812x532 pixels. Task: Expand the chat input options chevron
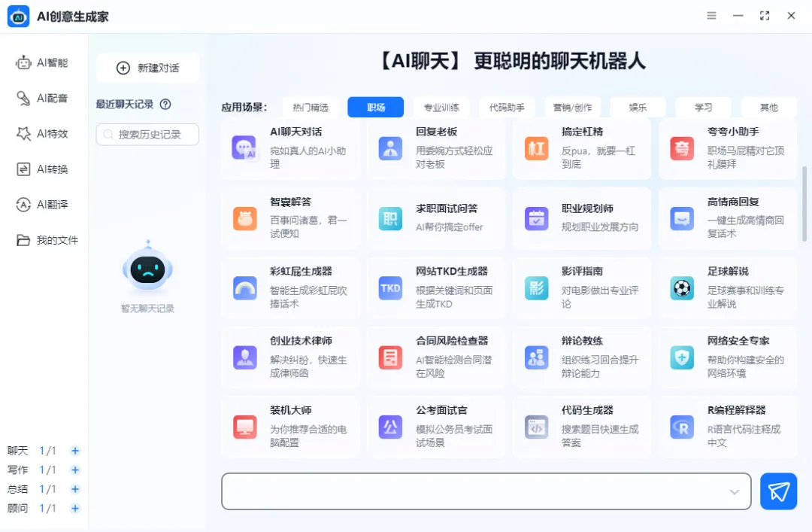pyautogui.click(x=735, y=491)
